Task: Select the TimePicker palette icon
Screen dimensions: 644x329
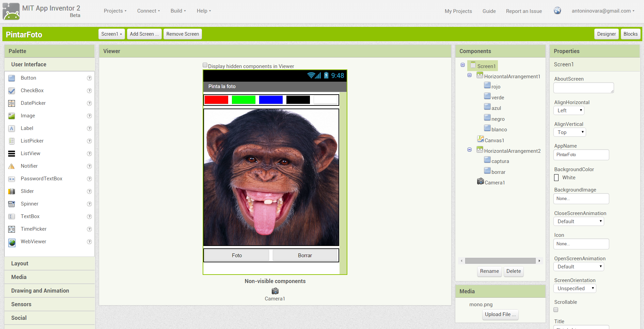Action: pos(11,229)
